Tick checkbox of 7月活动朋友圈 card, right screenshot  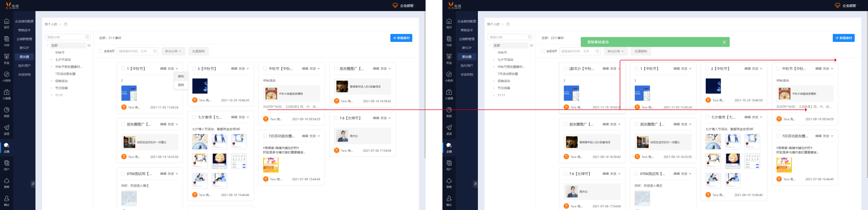(x=778, y=136)
